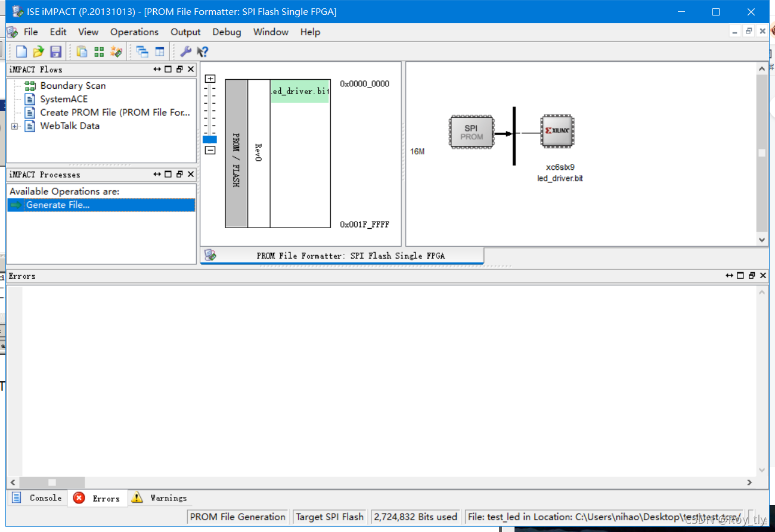Click the blue zoom slider handle
The height and width of the screenshot is (532, 775).
[210, 139]
